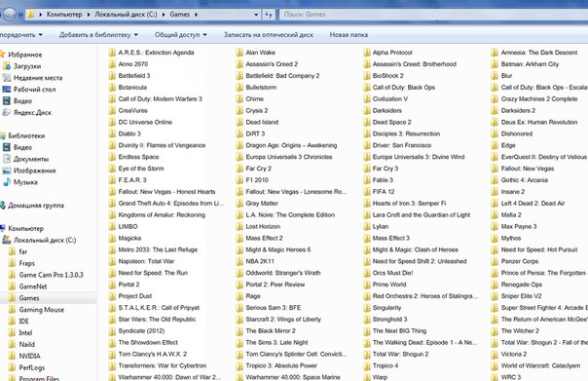Select the NVIDIA folder in the tree

coord(29,356)
